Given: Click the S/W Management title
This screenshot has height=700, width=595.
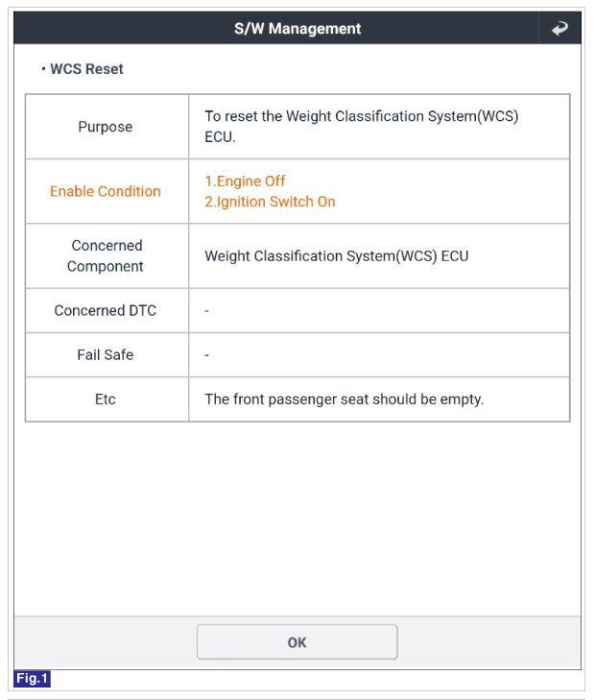Looking at the screenshot, I should pos(297,29).
